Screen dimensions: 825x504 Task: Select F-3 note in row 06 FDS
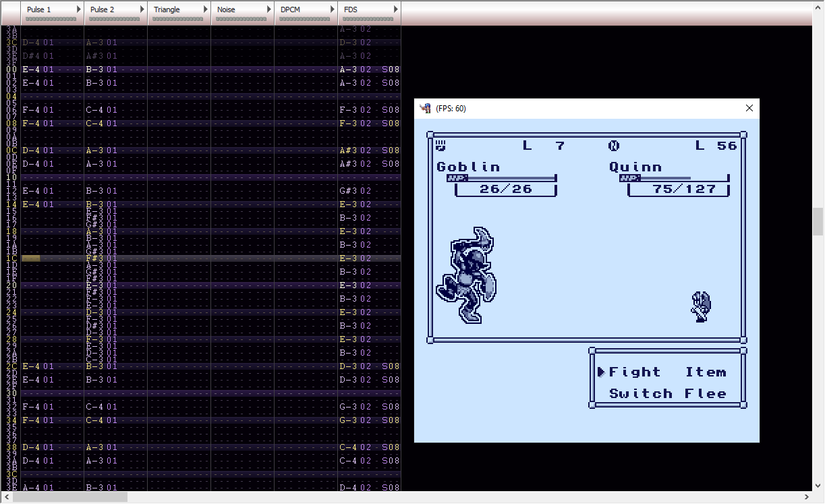tap(348, 110)
